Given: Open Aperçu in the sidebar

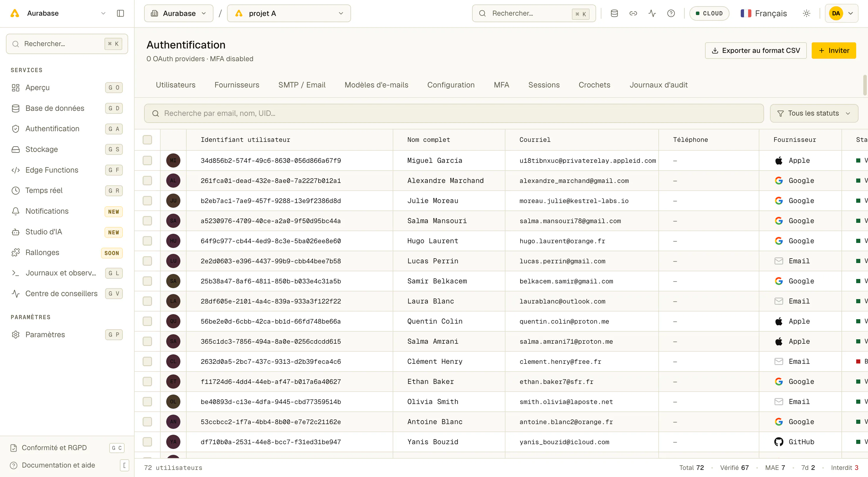Looking at the screenshot, I should [x=67, y=88].
